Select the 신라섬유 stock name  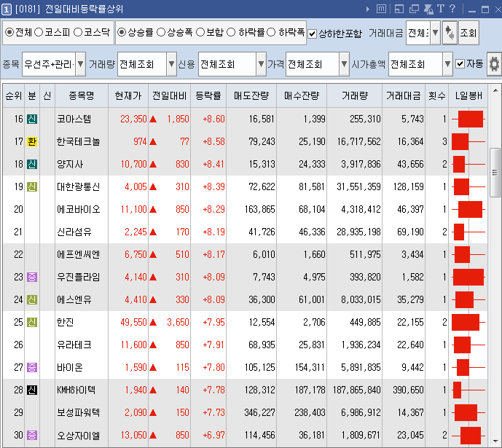click(x=74, y=232)
